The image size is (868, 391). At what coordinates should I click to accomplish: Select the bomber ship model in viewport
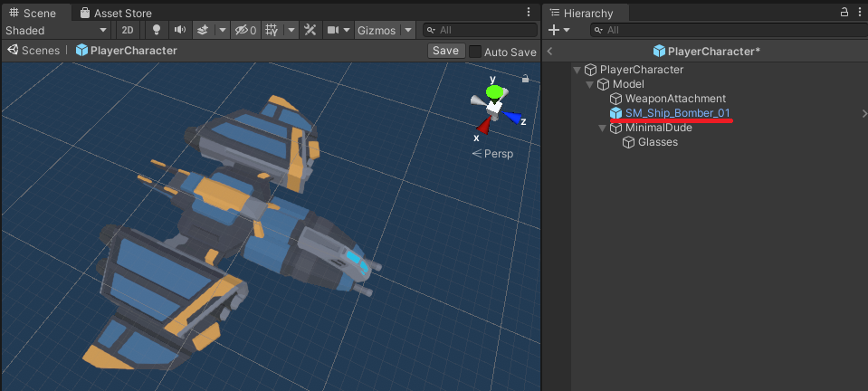coord(233,233)
